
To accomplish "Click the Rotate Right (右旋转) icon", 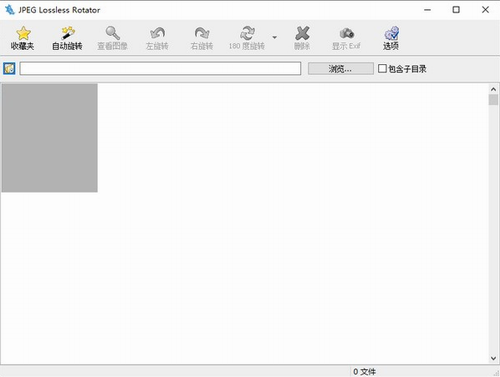I will pos(202,33).
